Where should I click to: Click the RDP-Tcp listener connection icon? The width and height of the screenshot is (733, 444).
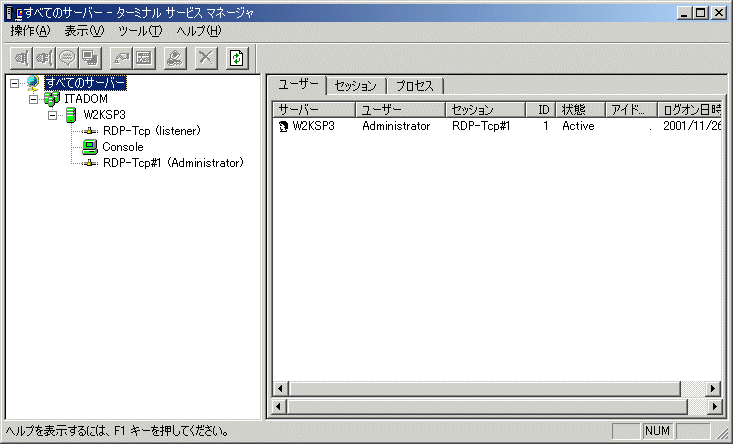(89, 131)
